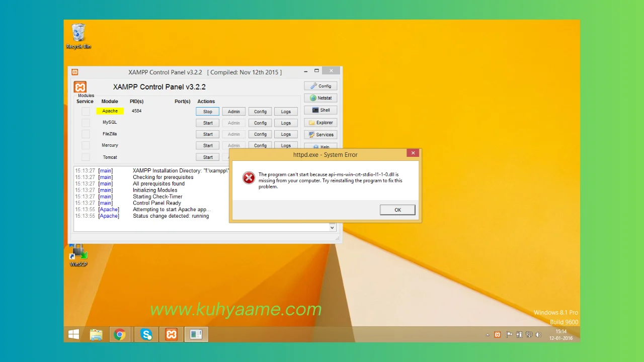The width and height of the screenshot is (644, 362).
Task: Toggle the Apache service checkbox
Action: (86, 111)
